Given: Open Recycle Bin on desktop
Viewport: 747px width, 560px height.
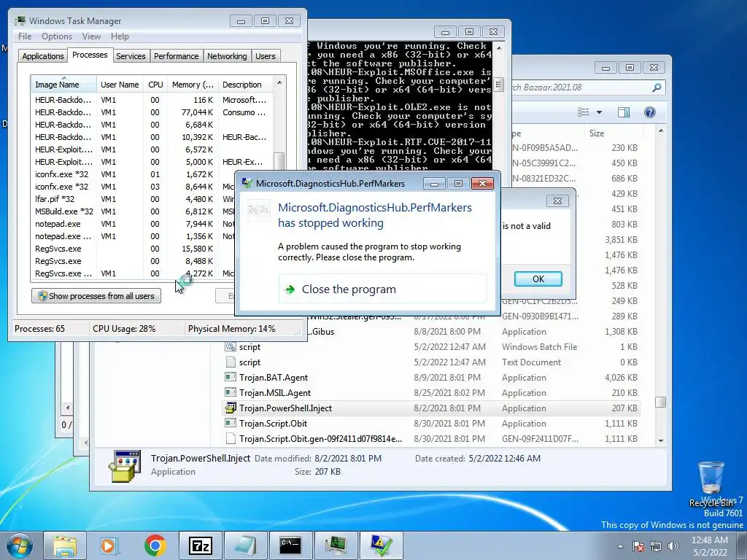Looking at the screenshot, I should click(x=711, y=483).
